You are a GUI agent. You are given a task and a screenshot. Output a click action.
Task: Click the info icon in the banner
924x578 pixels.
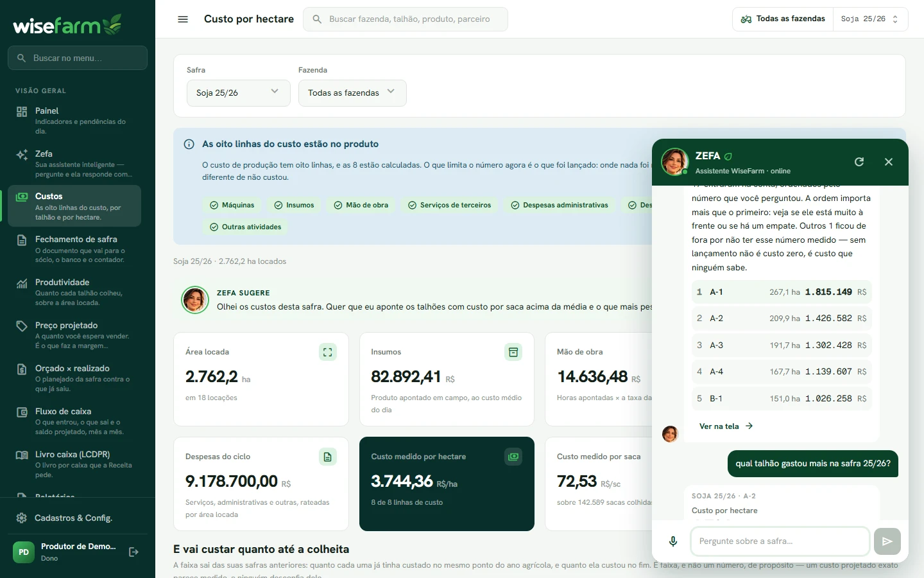(189, 144)
